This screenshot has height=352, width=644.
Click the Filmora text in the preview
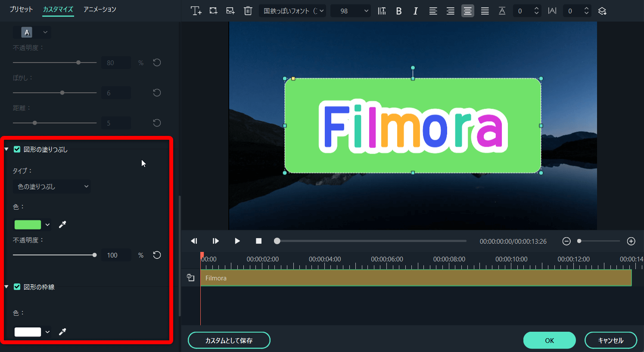413,126
